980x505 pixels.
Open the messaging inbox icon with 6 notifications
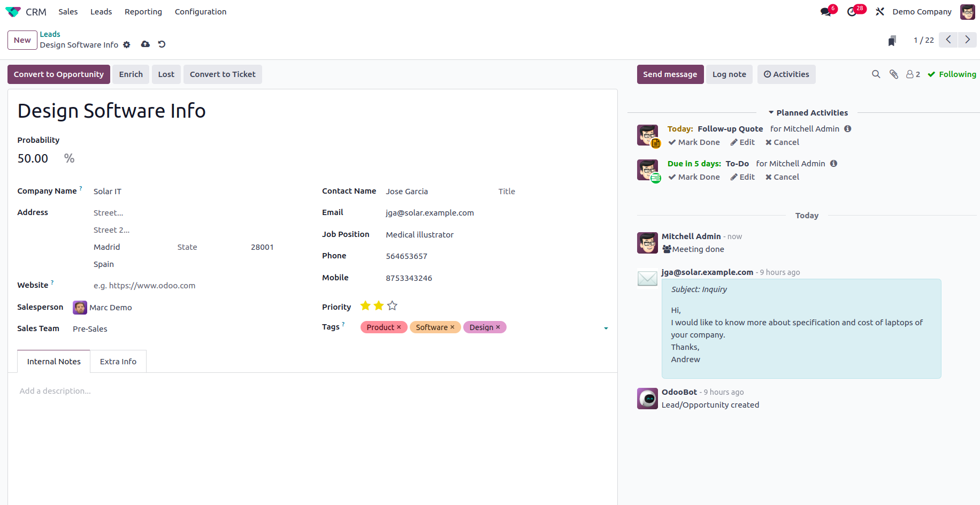825,11
